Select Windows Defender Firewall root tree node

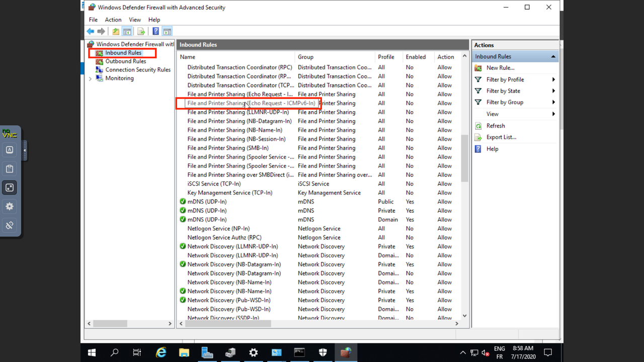point(135,44)
